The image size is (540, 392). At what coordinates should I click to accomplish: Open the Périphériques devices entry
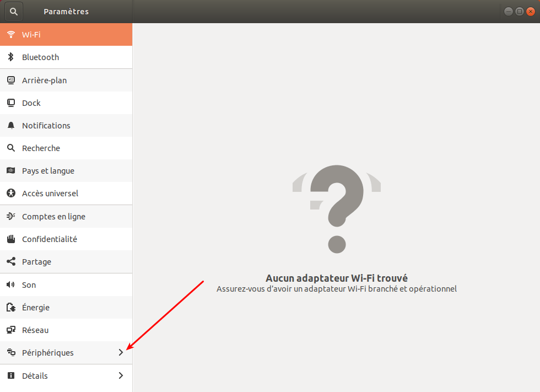(47, 353)
